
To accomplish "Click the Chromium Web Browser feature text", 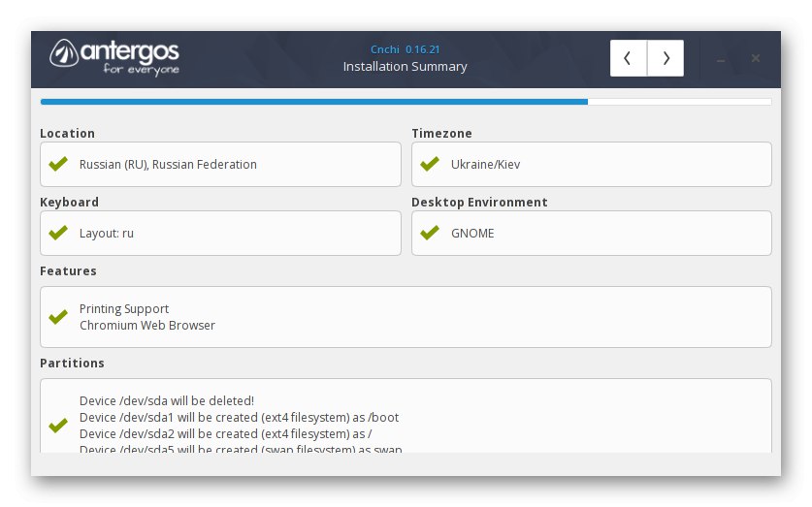I will [x=147, y=326].
